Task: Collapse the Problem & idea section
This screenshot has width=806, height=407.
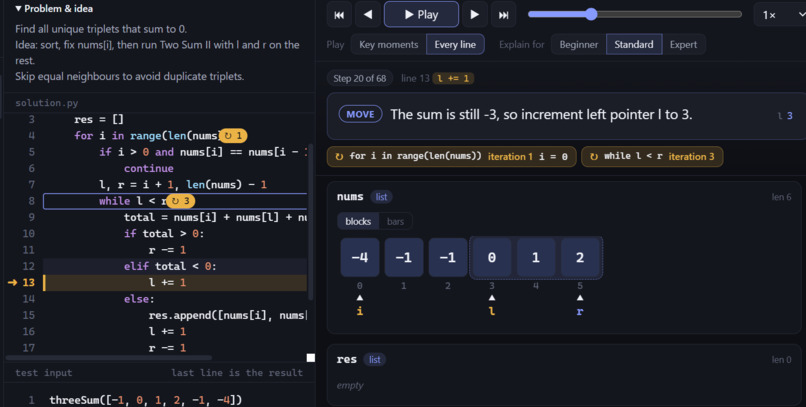Action: [54, 8]
